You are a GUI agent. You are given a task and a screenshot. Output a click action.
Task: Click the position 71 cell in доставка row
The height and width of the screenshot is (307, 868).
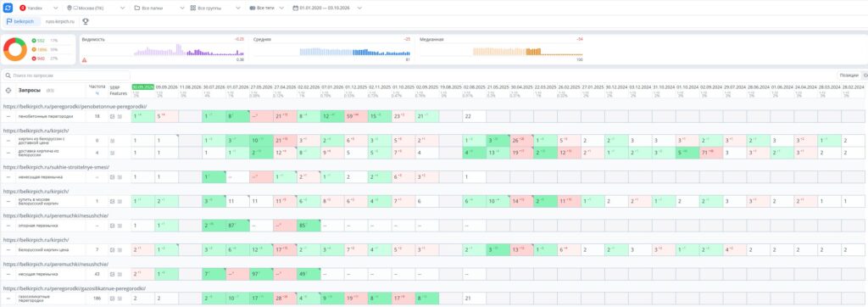pos(710,153)
